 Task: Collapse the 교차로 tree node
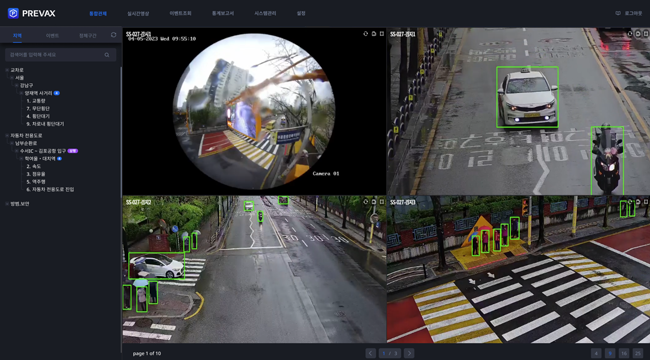pos(7,70)
